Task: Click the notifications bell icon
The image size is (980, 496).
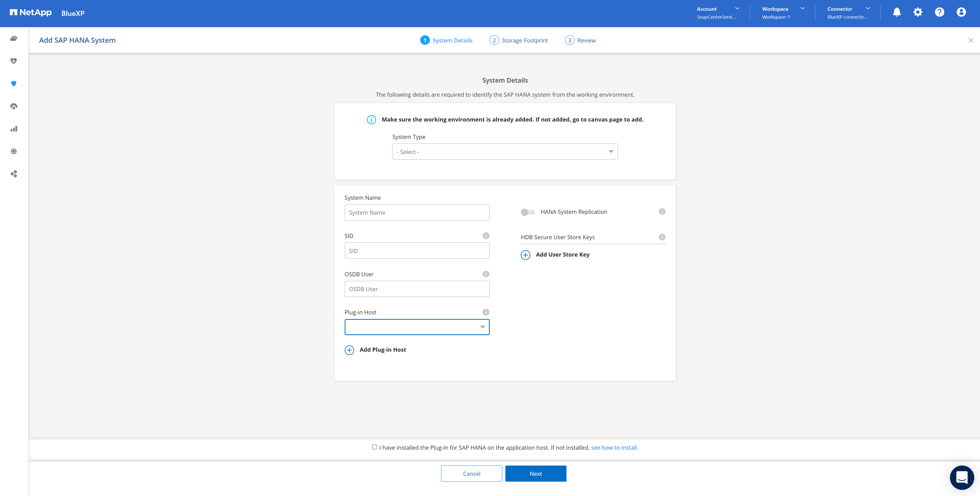Action: (x=897, y=12)
